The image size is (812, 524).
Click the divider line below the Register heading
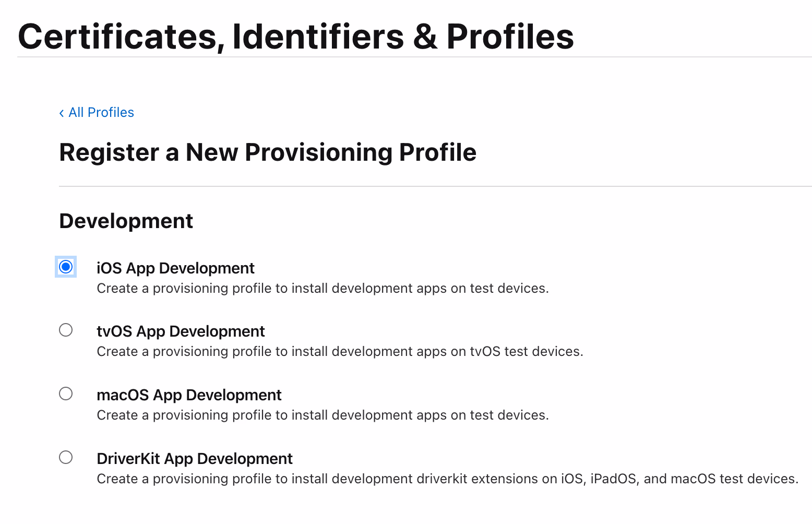coord(435,186)
